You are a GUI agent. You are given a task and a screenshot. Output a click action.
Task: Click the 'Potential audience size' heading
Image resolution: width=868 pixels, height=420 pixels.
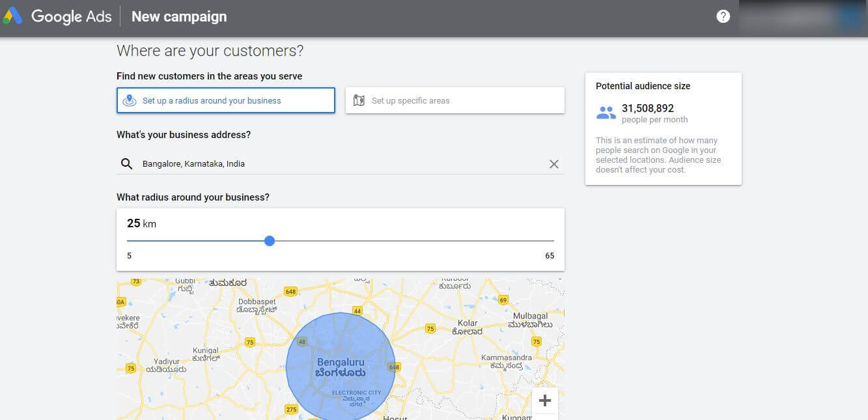[643, 86]
